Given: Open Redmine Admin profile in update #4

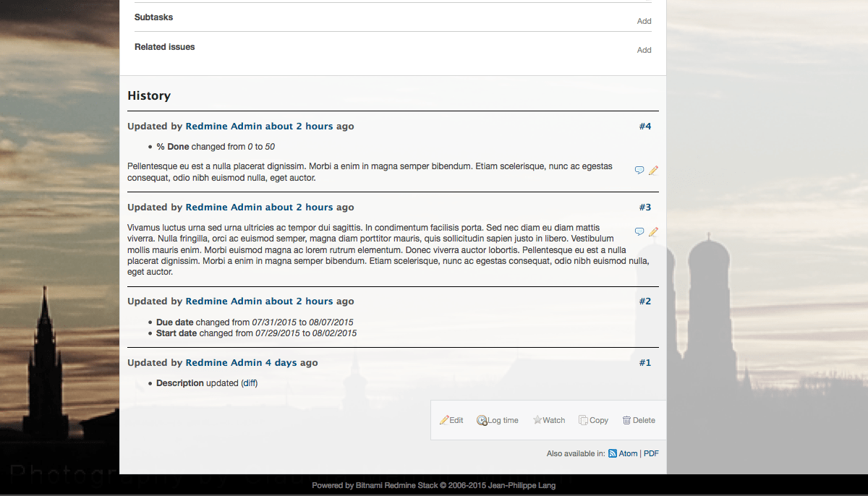Looking at the screenshot, I should pyautogui.click(x=224, y=127).
